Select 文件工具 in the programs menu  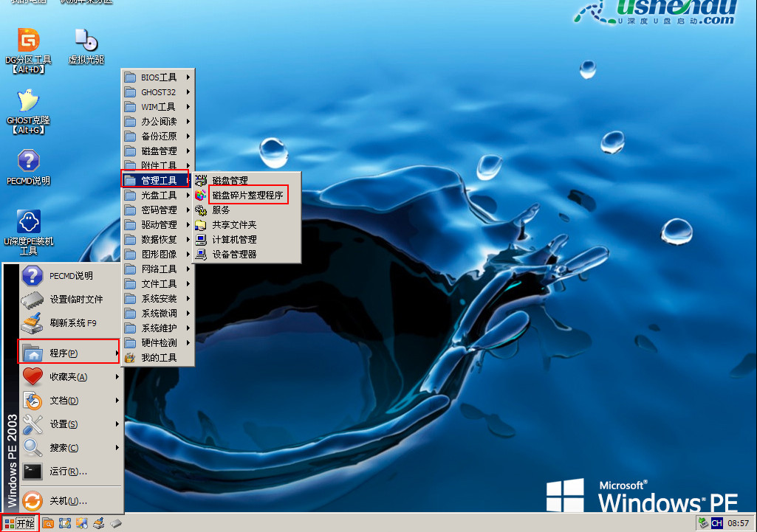(157, 284)
